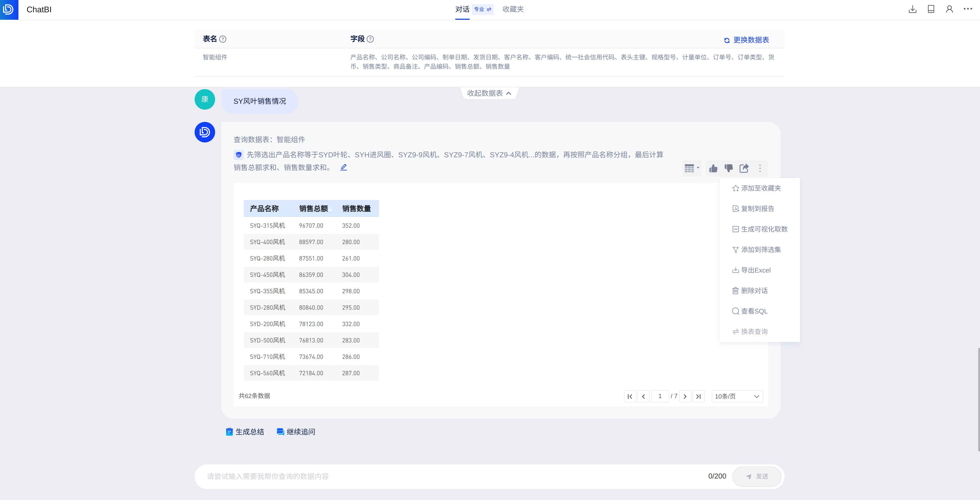Click the three-dot more options icon
Screen dimensions: 980x500
pos(760,168)
